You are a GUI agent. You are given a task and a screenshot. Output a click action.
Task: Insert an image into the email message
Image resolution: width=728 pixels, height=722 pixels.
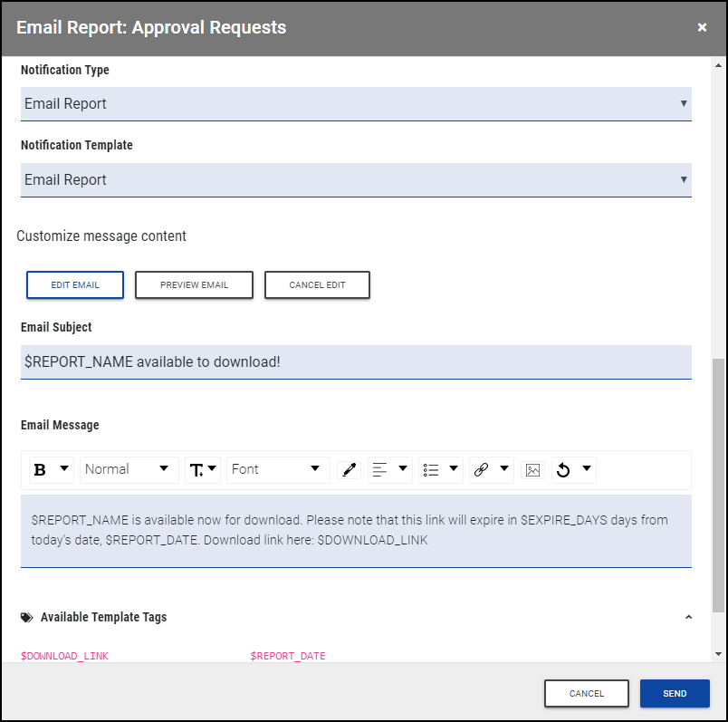pos(532,469)
